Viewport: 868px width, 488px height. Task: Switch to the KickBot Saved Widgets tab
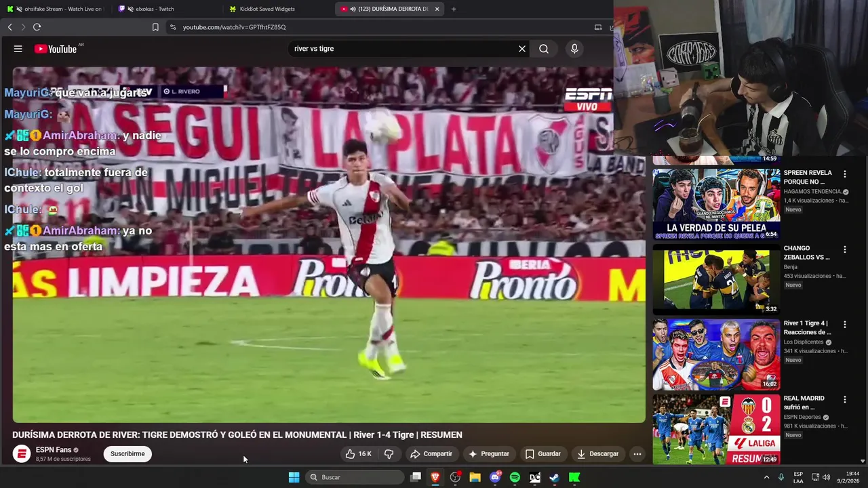278,9
